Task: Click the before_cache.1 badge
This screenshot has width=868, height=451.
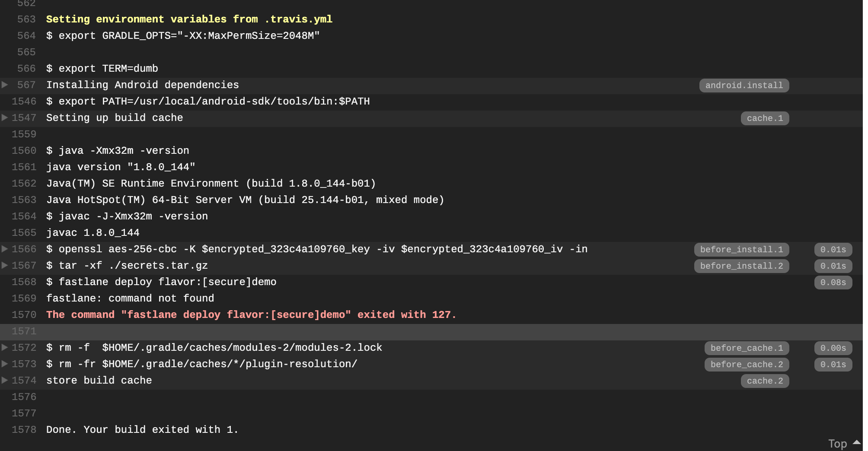Action: pos(747,348)
